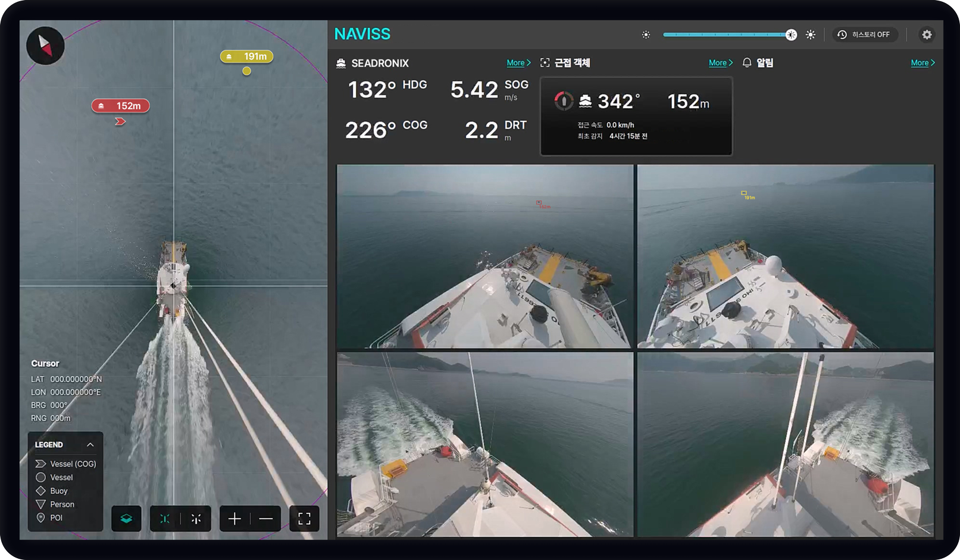Click the compass icon on the map
The height and width of the screenshot is (560, 960).
[x=45, y=46]
